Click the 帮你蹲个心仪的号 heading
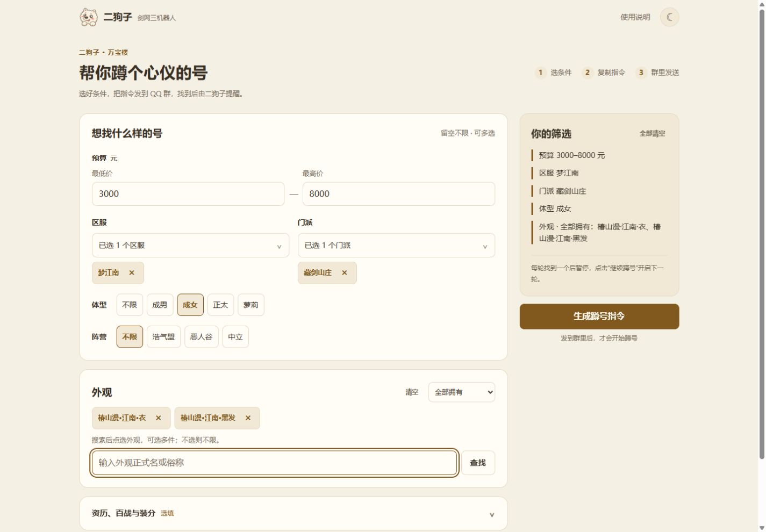Viewport: 766px width, 532px height. (x=144, y=73)
